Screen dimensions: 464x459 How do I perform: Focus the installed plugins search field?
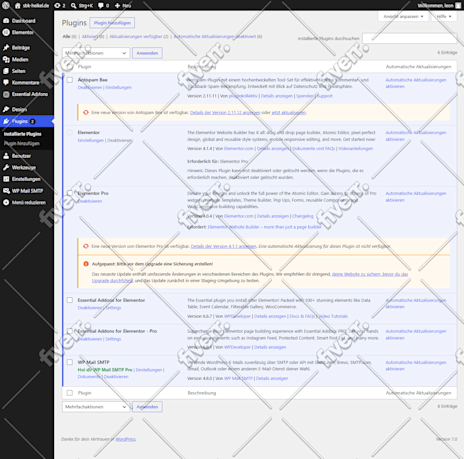pyautogui.click(x=410, y=38)
